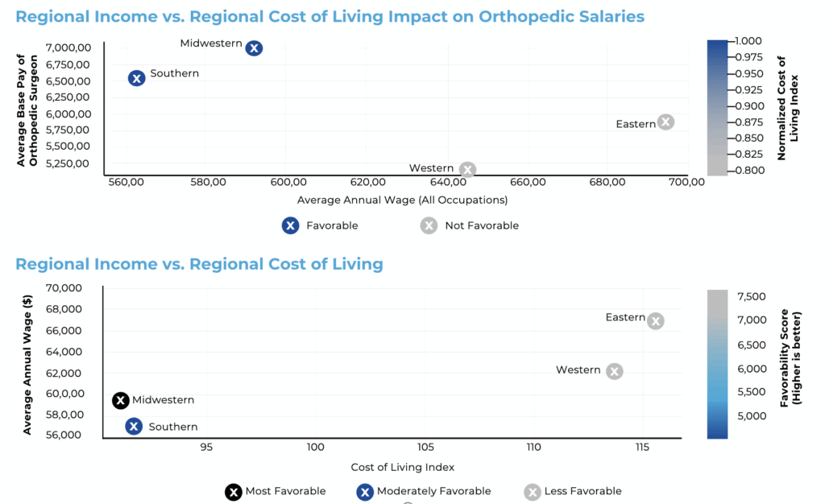Click the Average Annual Wage (All Occupations) axis label
Image resolution: width=825 pixels, height=504 pixels.
point(403,200)
